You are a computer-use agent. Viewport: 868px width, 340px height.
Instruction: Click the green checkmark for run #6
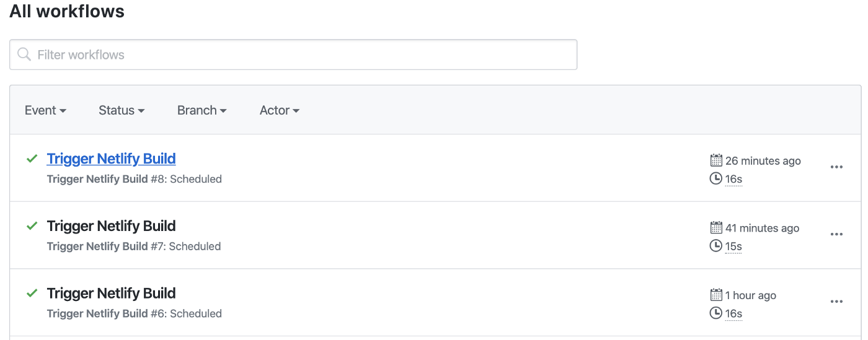(x=32, y=294)
